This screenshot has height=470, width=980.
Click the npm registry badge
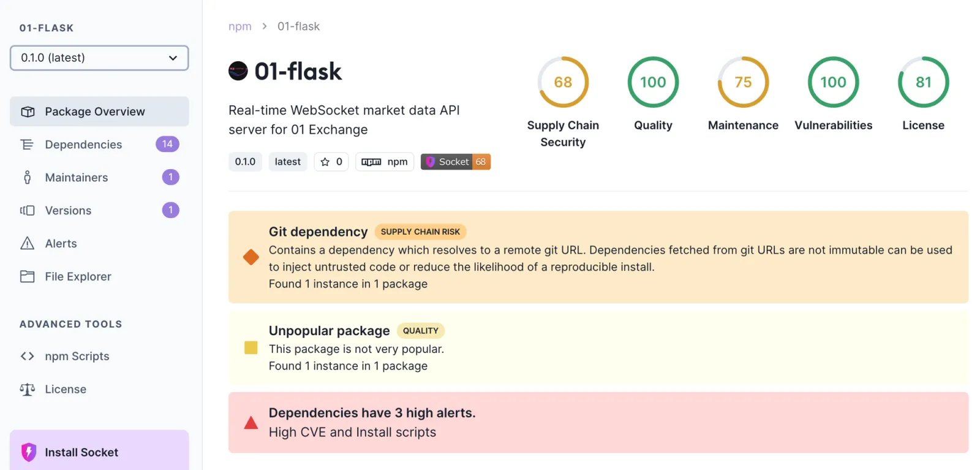tap(385, 162)
